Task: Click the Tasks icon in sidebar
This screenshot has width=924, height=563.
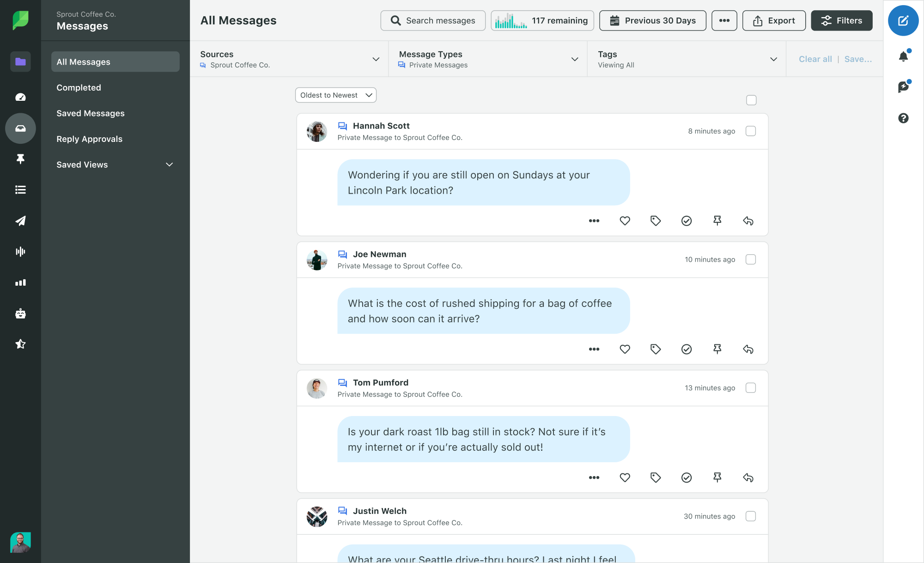Action: [x=20, y=190]
